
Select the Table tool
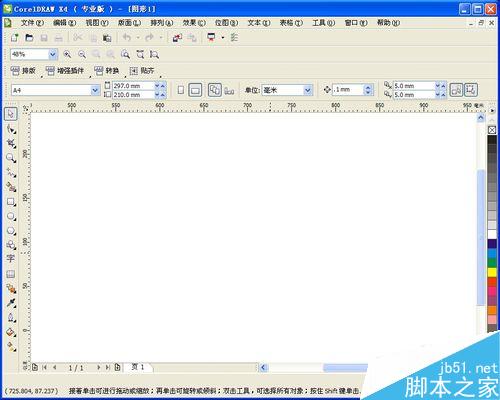pos(11,274)
